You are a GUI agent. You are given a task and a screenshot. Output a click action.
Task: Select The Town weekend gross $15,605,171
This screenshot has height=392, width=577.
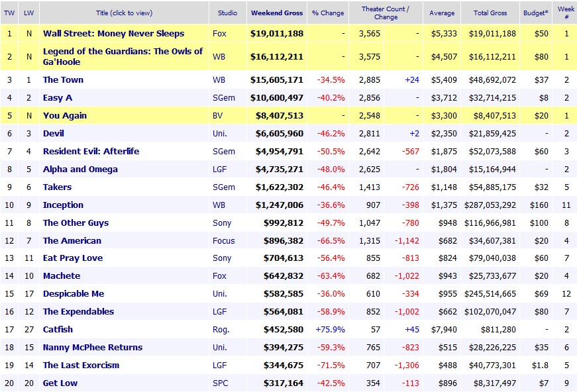coord(277,80)
